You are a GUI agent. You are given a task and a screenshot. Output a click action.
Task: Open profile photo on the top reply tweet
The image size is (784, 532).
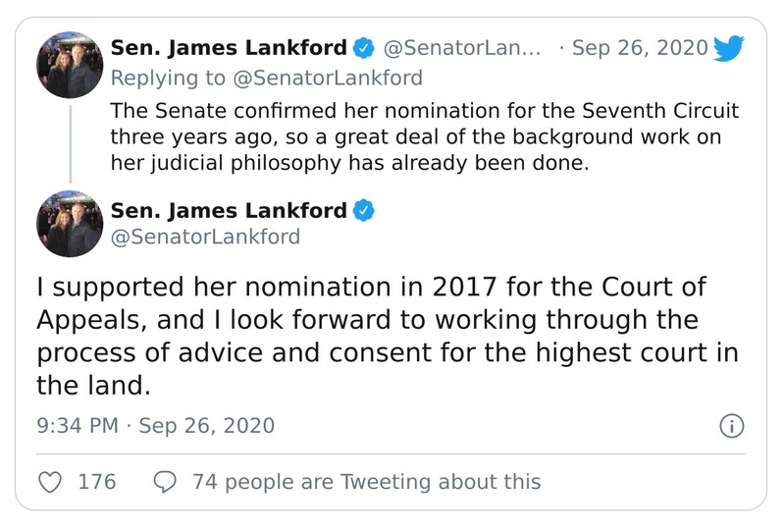pyautogui.click(x=70, y=64)
